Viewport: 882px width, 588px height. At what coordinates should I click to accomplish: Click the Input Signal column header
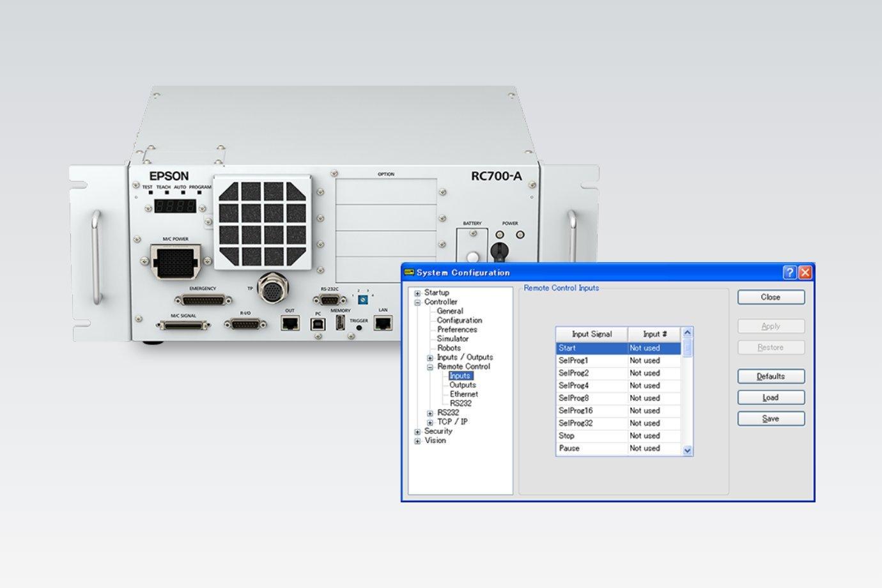pyautogui.click(x=592, y=334)
